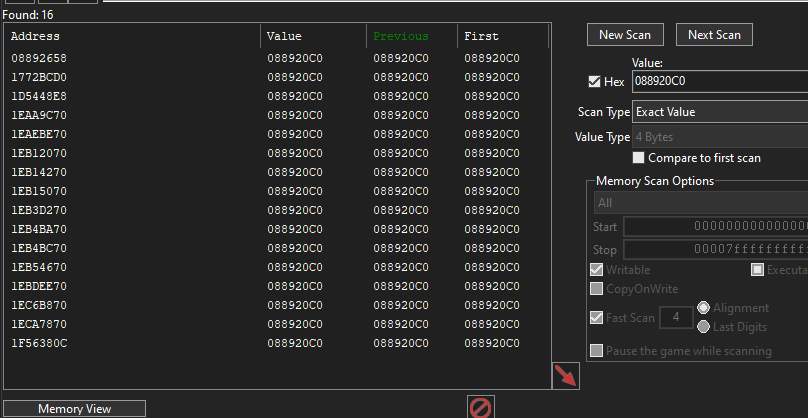Toggle the Writable checkbox
808x418 pixels.
pos(597,270)
